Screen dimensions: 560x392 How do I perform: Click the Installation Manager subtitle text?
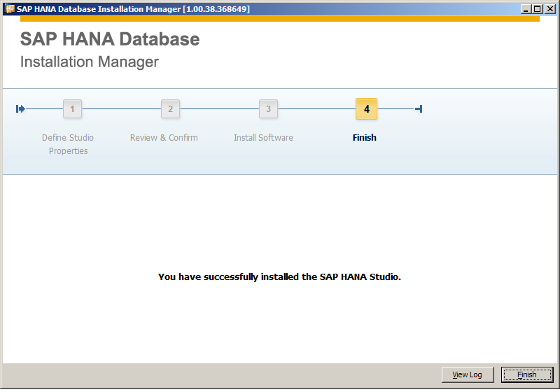click(x=90, y=62)
